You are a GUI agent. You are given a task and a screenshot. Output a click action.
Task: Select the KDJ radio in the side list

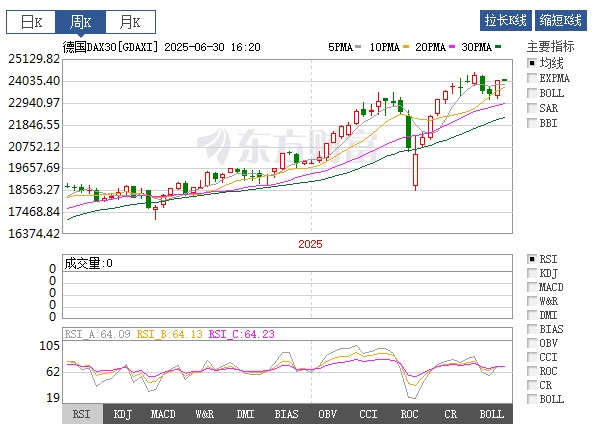click(x=532, y=273)
